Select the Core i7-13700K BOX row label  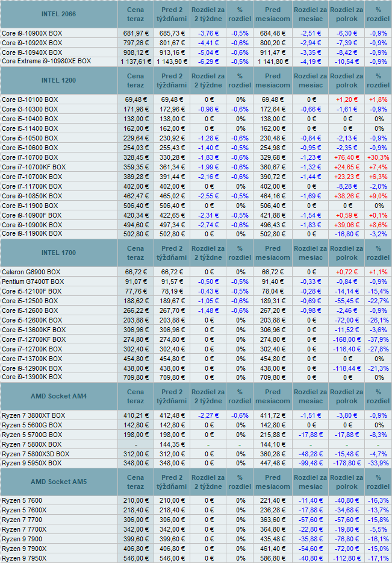pyautogui.click(x=32, y=359)
